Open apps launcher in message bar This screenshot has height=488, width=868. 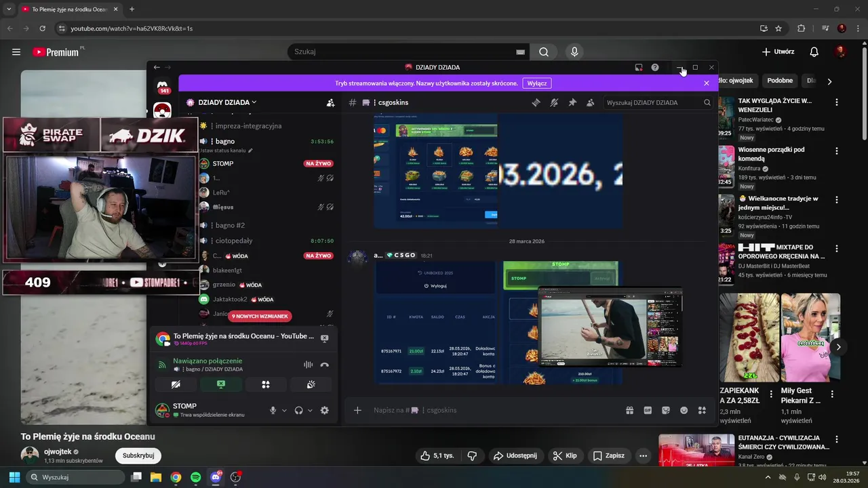point(702,410)
